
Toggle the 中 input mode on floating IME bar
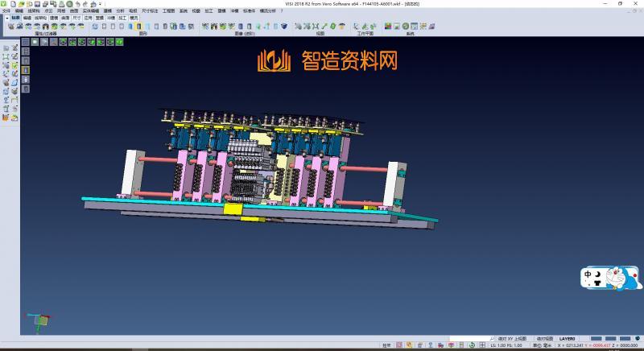tap(588, 274)
